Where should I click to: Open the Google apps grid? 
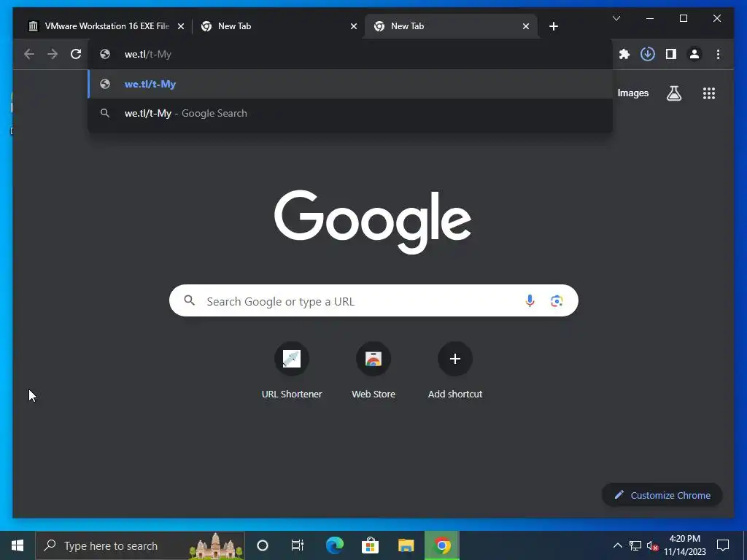pos(709,93)
